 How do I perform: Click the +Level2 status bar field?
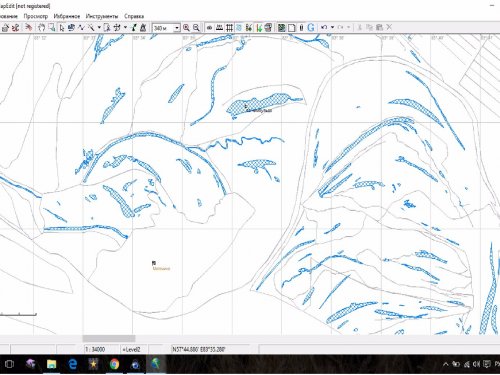[131, 349]
